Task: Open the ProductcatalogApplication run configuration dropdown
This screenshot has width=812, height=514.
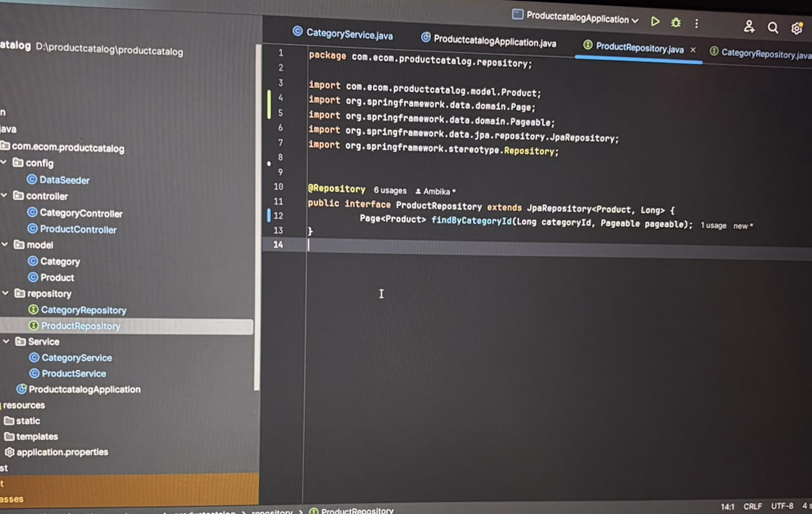Action: click(x=575, y=17)
